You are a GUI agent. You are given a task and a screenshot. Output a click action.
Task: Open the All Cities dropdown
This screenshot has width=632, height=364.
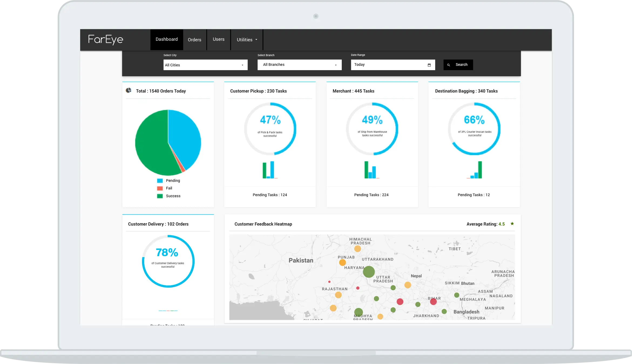[x=205, y=65]
